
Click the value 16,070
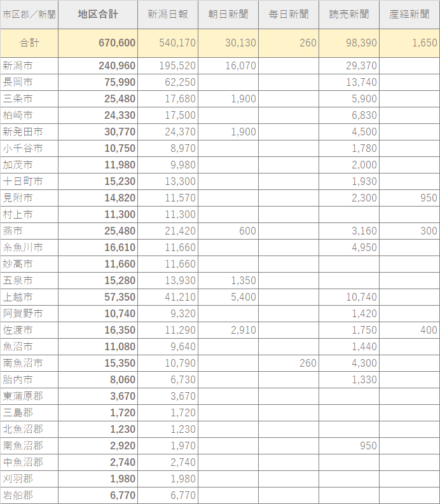tap(240, 65)
